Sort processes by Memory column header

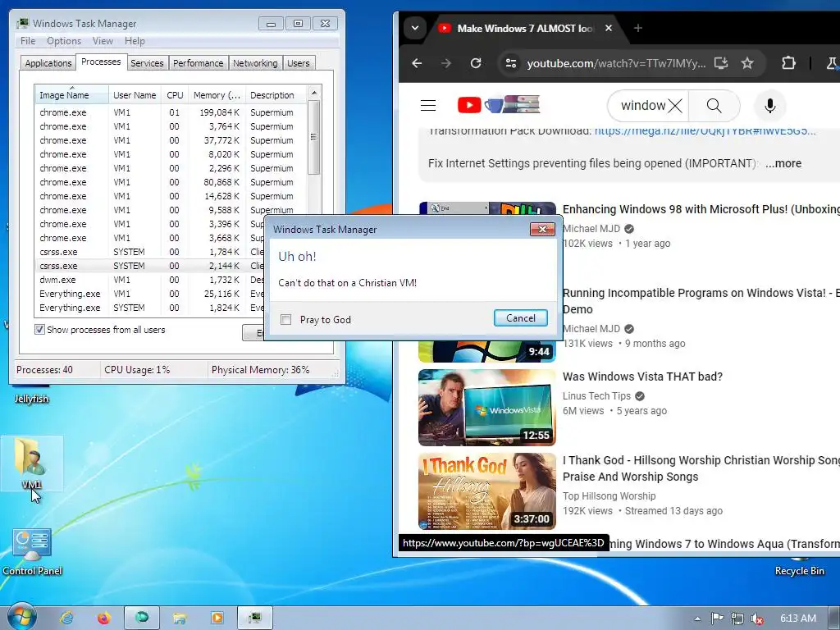(217, 95)
